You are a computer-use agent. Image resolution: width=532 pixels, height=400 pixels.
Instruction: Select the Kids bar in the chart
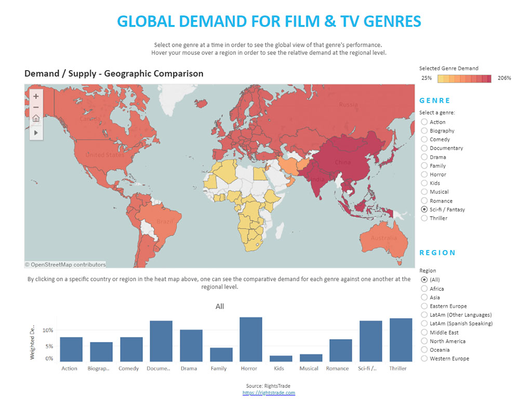pos(281,358)
